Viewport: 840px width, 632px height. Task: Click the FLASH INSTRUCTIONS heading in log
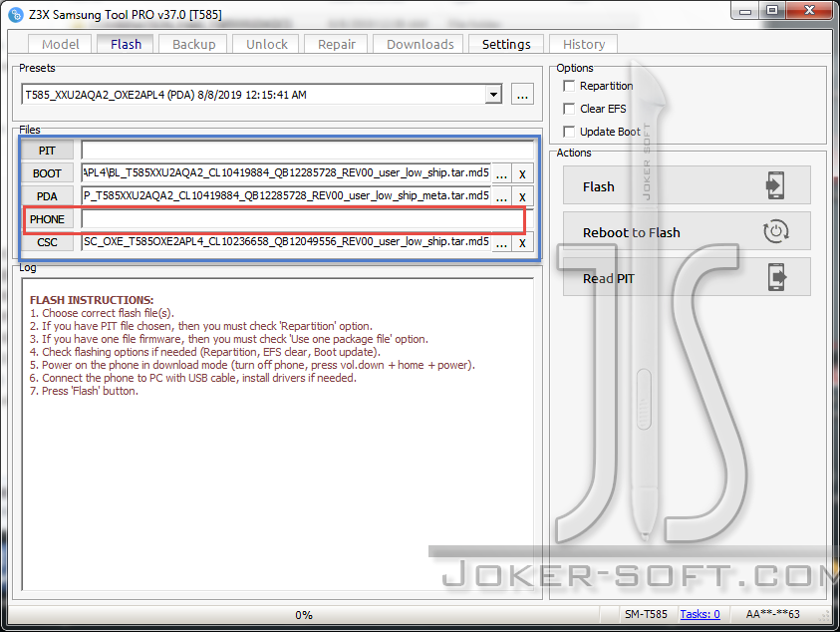(92, 300)
